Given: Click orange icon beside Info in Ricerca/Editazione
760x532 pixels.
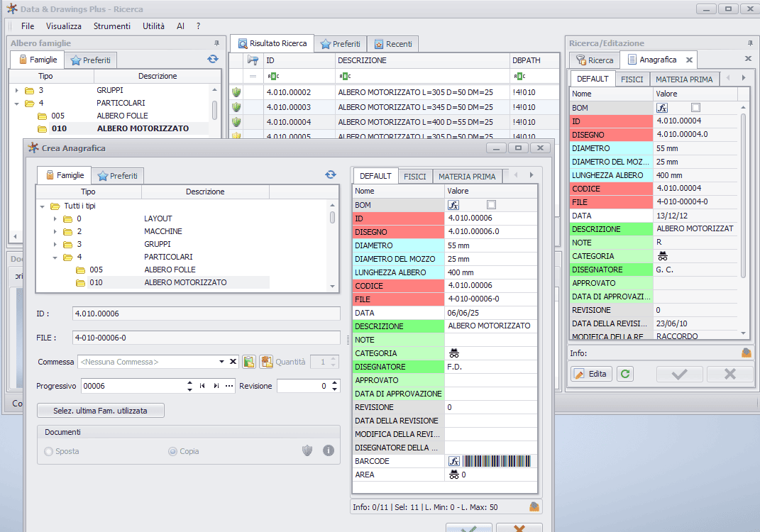Looking at the screenshot, I should (747, 353).
